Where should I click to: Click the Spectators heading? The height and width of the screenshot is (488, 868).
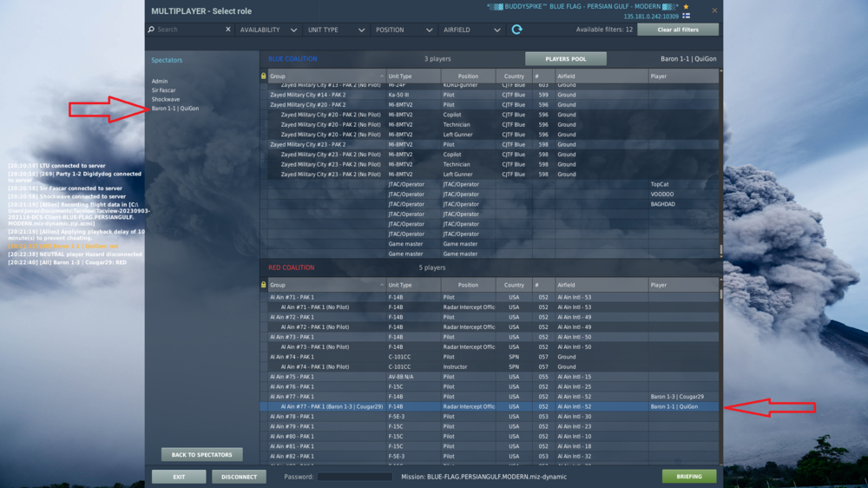(x=167, y=60)
